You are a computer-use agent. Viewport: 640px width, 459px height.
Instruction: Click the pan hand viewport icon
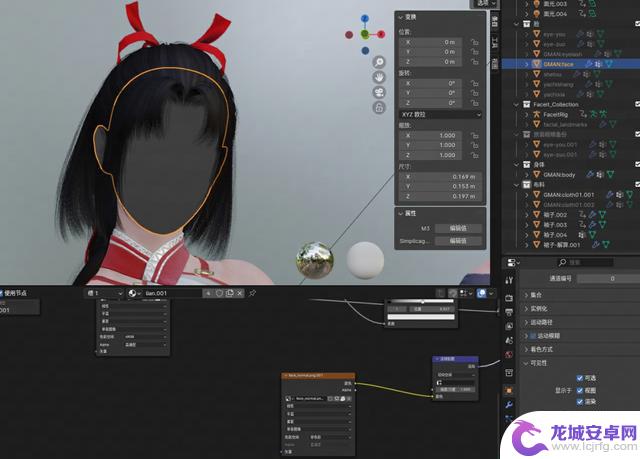tap(379, 77)
